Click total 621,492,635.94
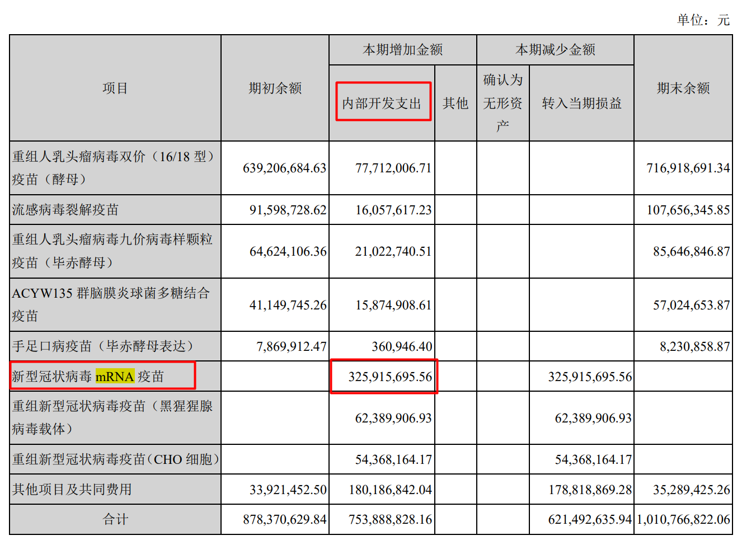The image size is (756, 540). tap(590, 519)
